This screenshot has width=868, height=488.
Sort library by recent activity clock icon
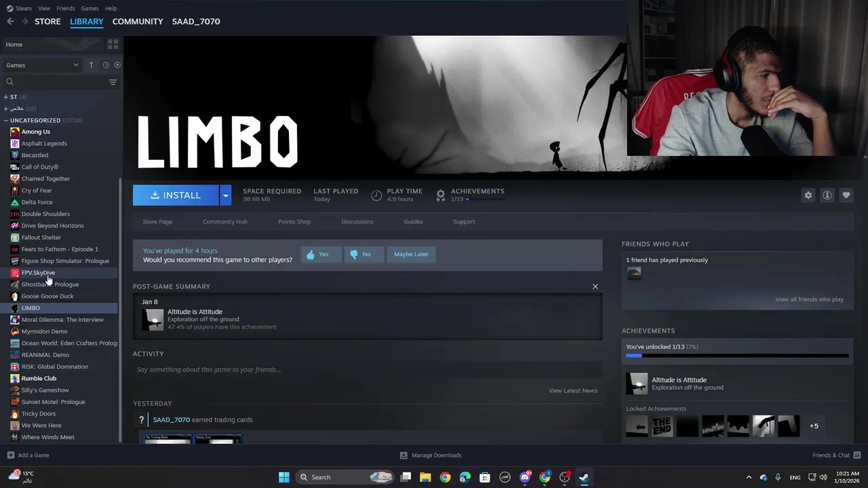(x=106, y=65)
